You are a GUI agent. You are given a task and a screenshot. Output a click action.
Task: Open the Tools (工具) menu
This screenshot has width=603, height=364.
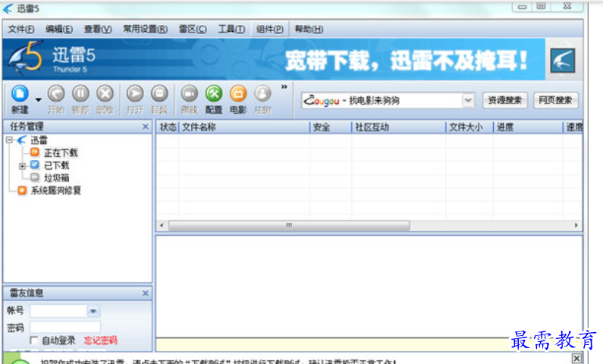click(231, 30)
